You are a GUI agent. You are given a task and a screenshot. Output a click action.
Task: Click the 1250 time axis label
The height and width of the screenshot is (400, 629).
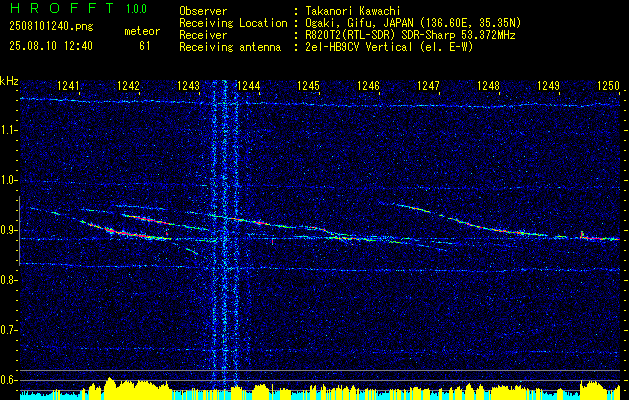[x=609, y=85]
